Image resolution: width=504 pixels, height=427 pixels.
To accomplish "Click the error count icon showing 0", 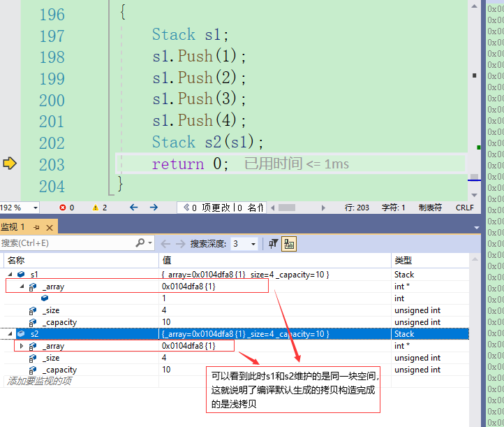I will [63, 208].
